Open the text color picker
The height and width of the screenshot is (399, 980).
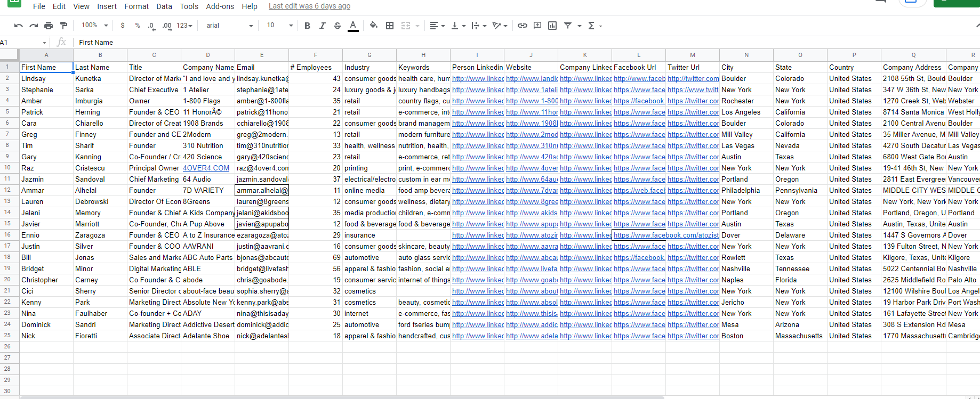tap(353, 26)
